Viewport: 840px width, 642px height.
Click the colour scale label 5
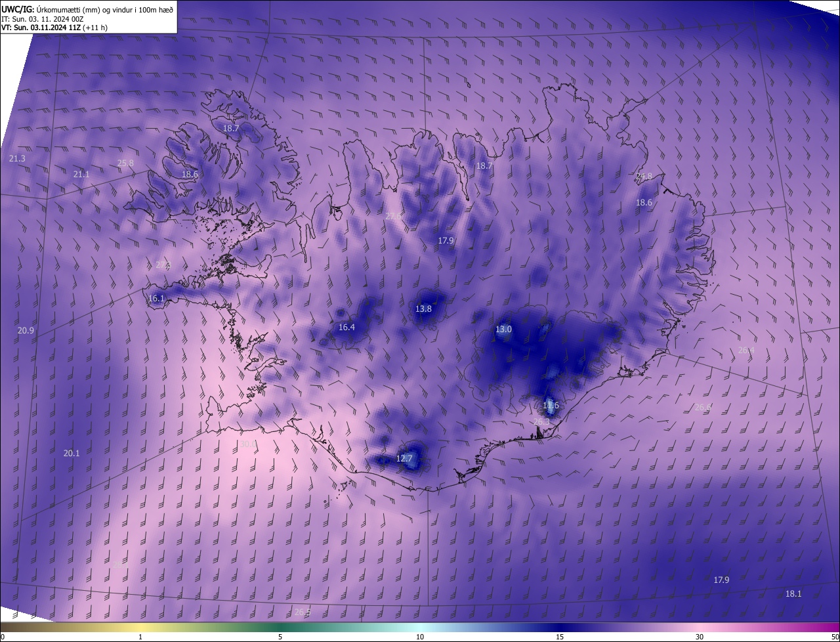tap(280, 637)
